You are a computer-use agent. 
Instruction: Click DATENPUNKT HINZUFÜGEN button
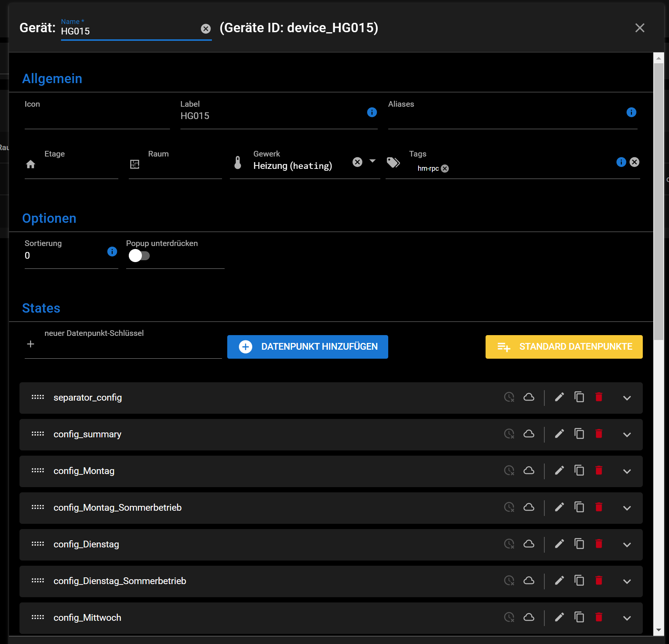point(307,347)
